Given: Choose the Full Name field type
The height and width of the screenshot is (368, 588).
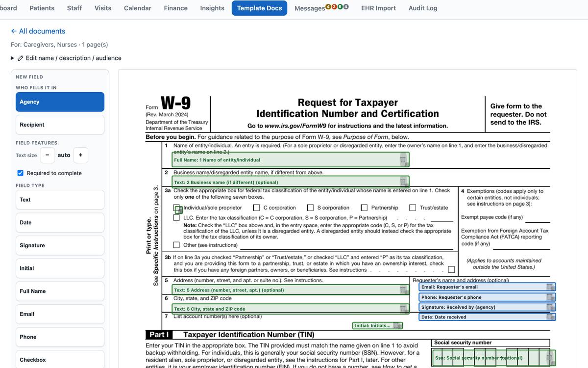Looking at the screenshot, I should click(x=60, y=291).
